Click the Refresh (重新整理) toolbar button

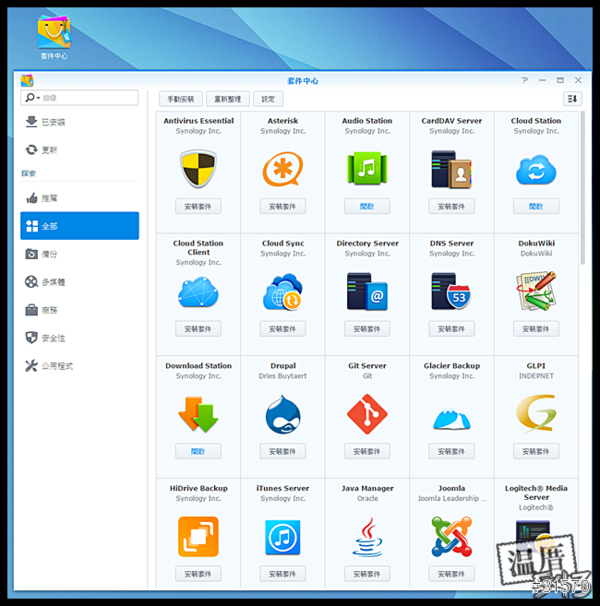pos(228,99)
